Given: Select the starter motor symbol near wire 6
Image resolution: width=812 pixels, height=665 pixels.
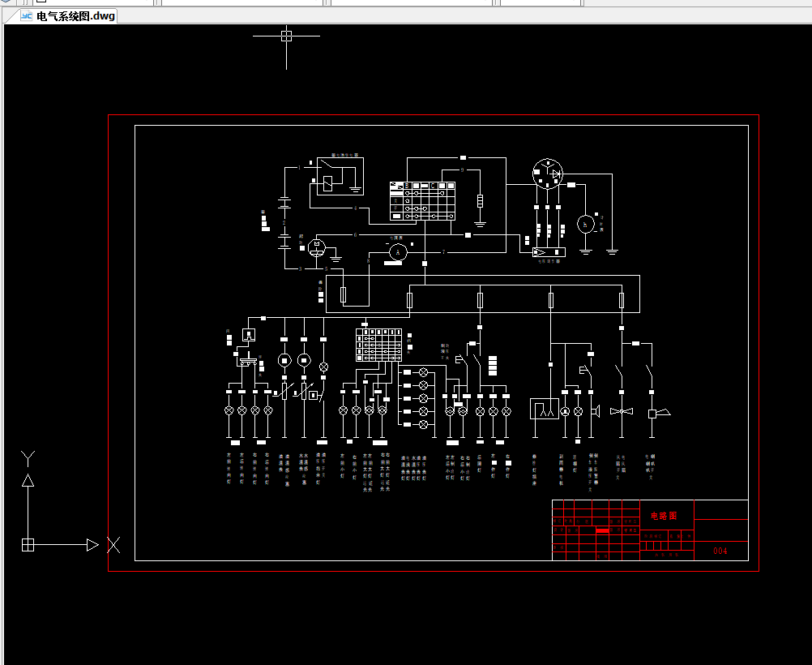Looking at the screenshot, I should pyautogui.click(x=317, y=248).
